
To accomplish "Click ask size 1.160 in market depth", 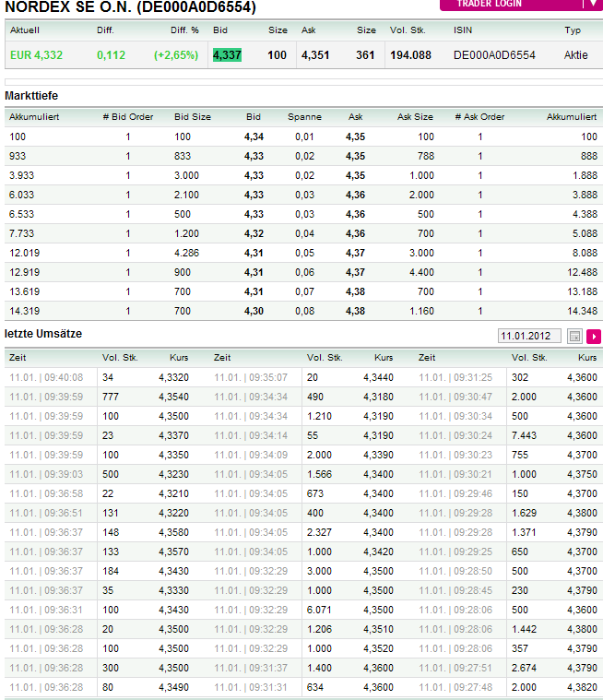I will click(421, 311).
